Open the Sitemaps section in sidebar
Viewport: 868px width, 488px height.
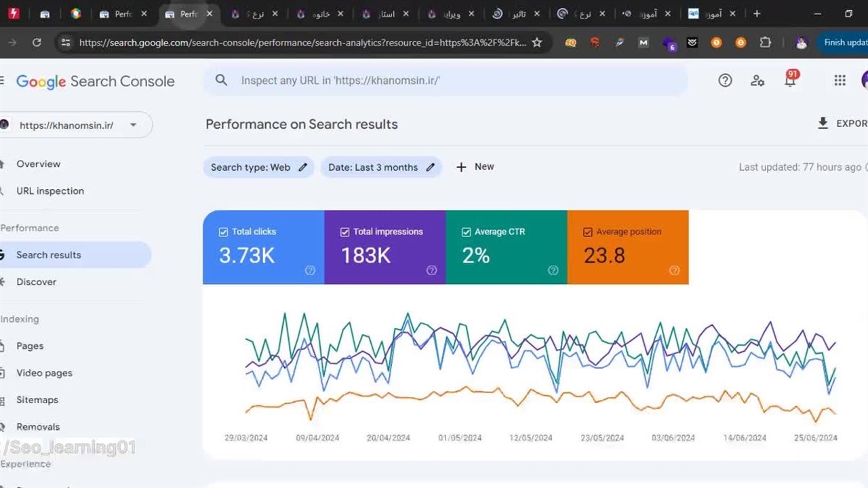(x=37, y=400)
